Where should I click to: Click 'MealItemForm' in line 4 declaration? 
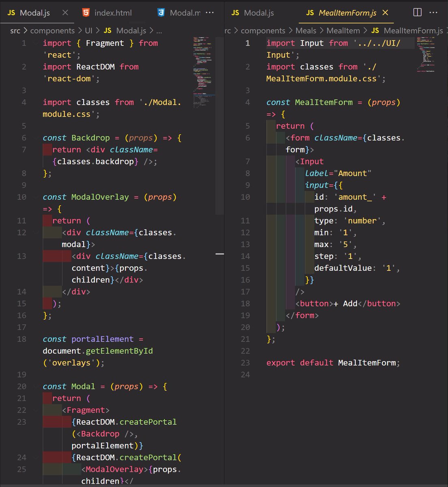(x=324, y=102)
